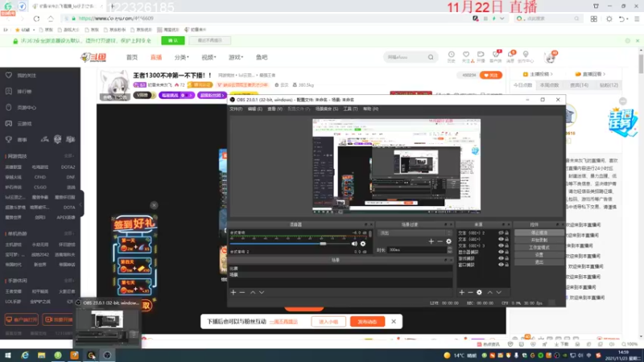Toggle lock on 窗口捕获 source

pyautogui.click(x=507, y=265)
